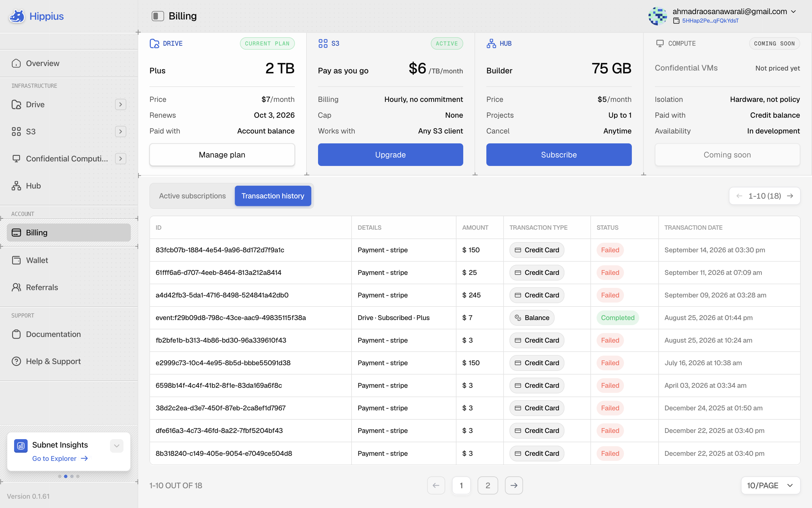
Task: Click the Balance coin icon in Drive Subscribed row
Action: 518,317
